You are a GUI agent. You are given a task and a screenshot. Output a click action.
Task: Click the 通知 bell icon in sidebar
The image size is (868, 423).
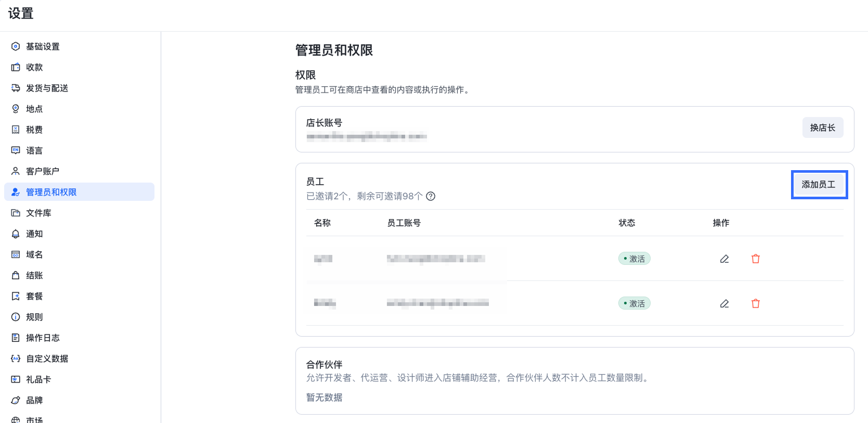click(16, 234)
